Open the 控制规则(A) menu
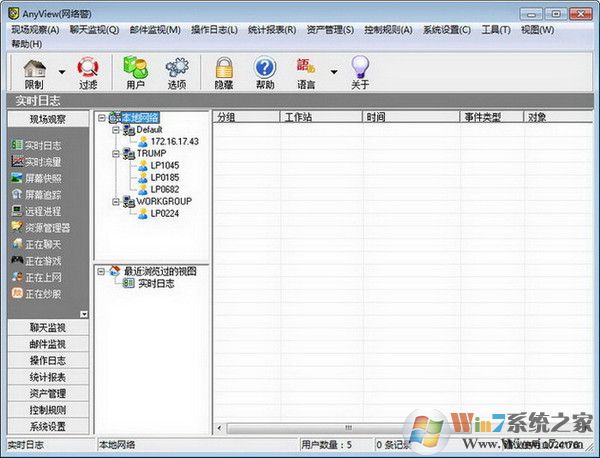 (x=388, y=30)
